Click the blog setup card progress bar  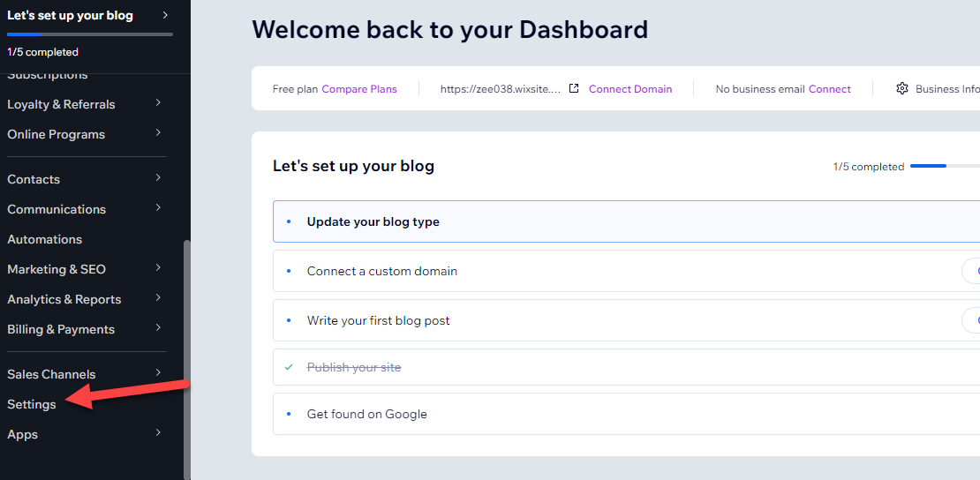tap(945, 166)
